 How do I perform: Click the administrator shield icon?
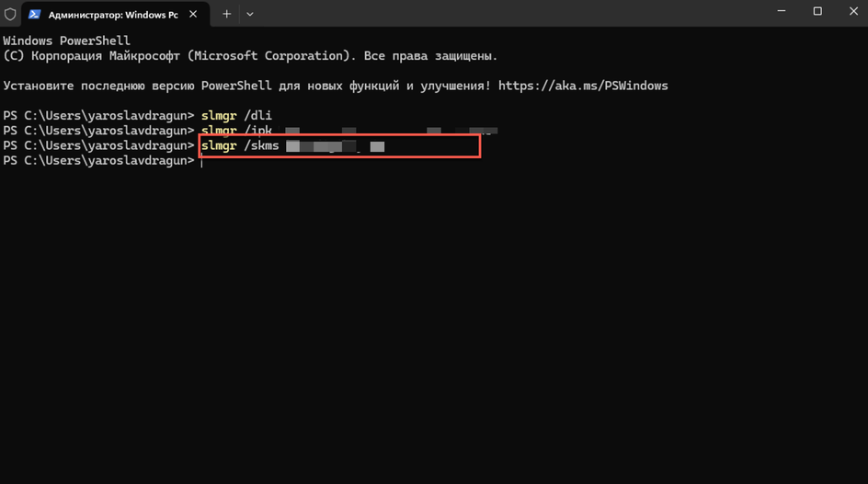[x=10, y=14]
